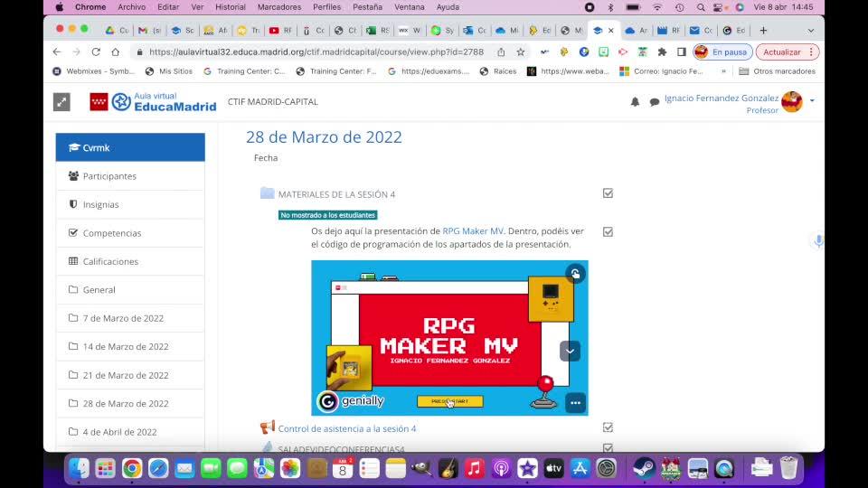Open the Control de asistencia a la sesión 4 link
The image size is (868, 488).
[x=347, y=429]
